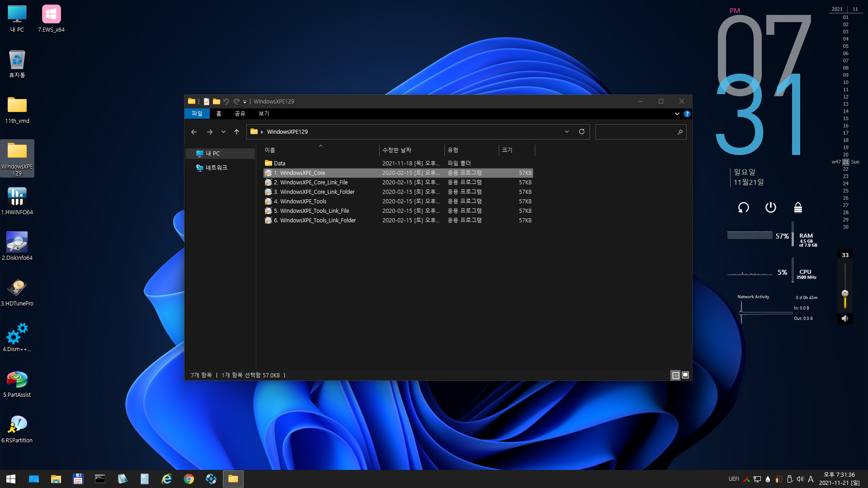Open the 홈 ribbon tab
868x488 pixels.
pos(219,114)
